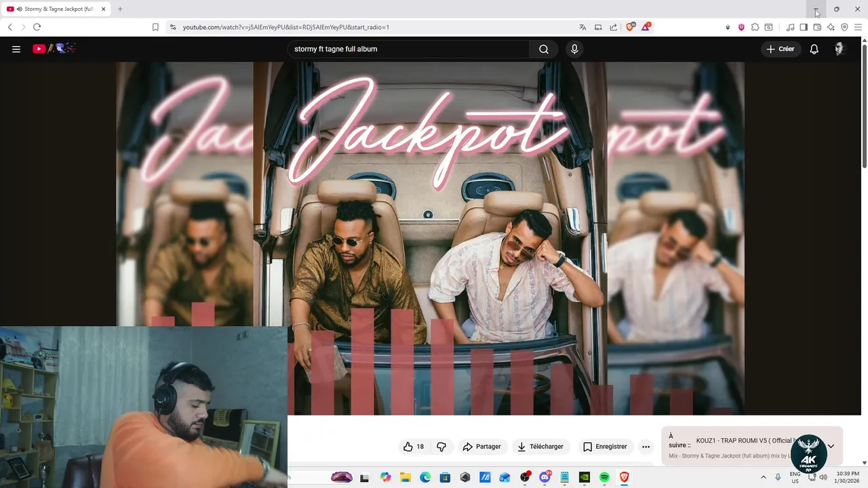
Task: Show hidden system tray icons chevron
Action: click(764, 477)
